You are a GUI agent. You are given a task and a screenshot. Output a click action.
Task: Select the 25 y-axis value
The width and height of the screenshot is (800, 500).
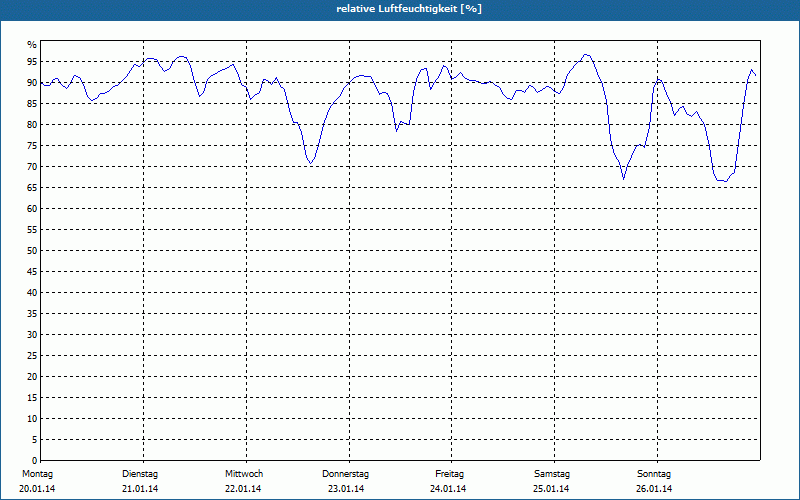32,356
